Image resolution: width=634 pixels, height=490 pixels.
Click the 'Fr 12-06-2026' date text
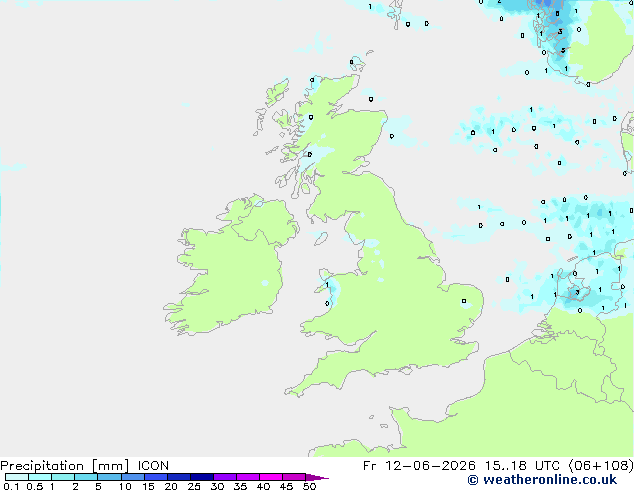(x=419, y=466)
